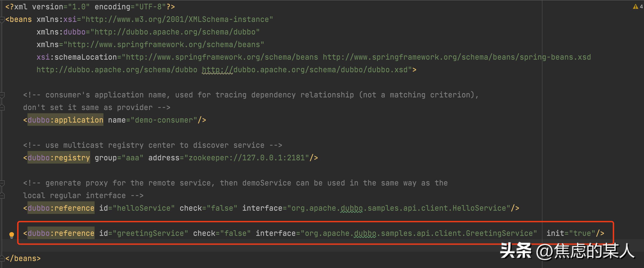
Task: Collapse the consumer's application name comment block
Action: [2, 95]
